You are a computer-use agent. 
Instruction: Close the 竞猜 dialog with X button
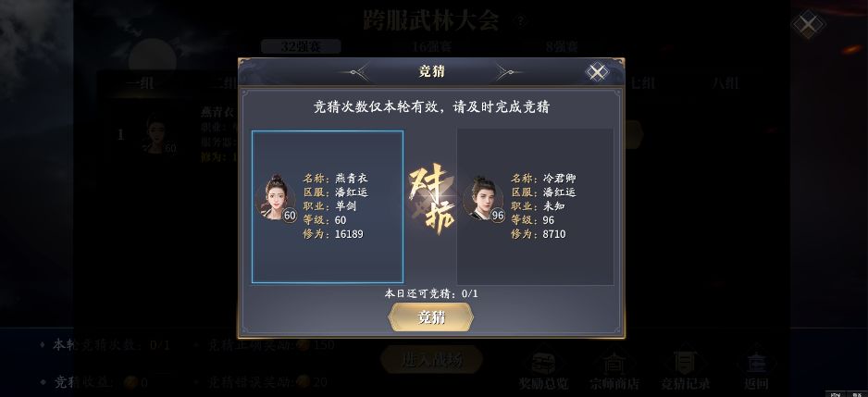[597, 72]
